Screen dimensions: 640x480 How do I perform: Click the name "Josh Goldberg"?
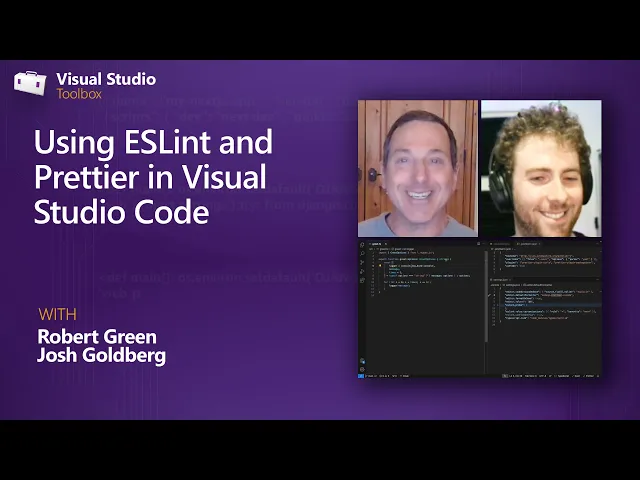[102, 355]
